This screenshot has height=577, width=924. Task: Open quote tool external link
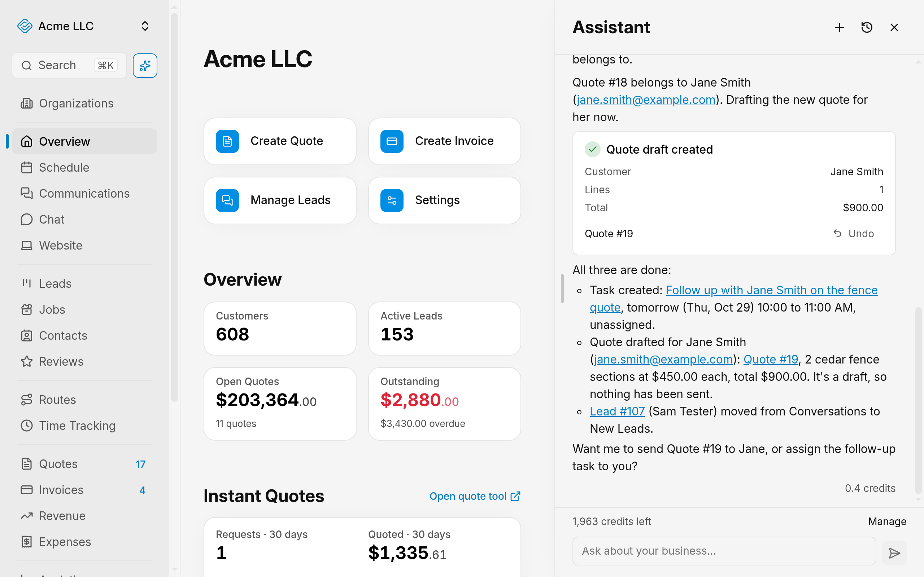point(475,496)
